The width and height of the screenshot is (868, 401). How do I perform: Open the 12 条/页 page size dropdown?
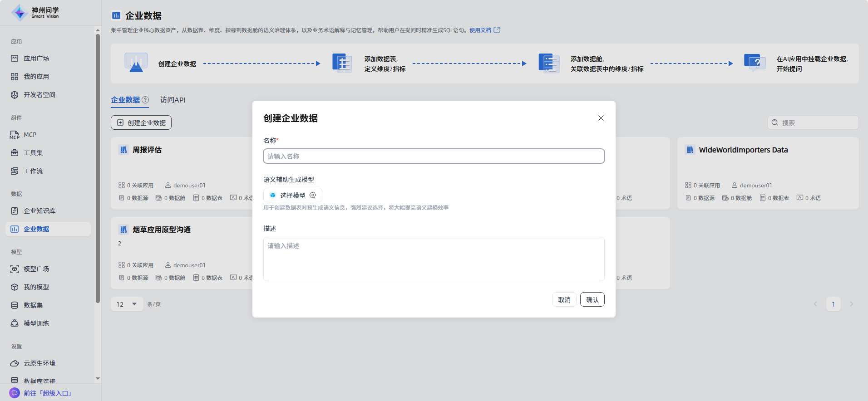click(127, 304)
